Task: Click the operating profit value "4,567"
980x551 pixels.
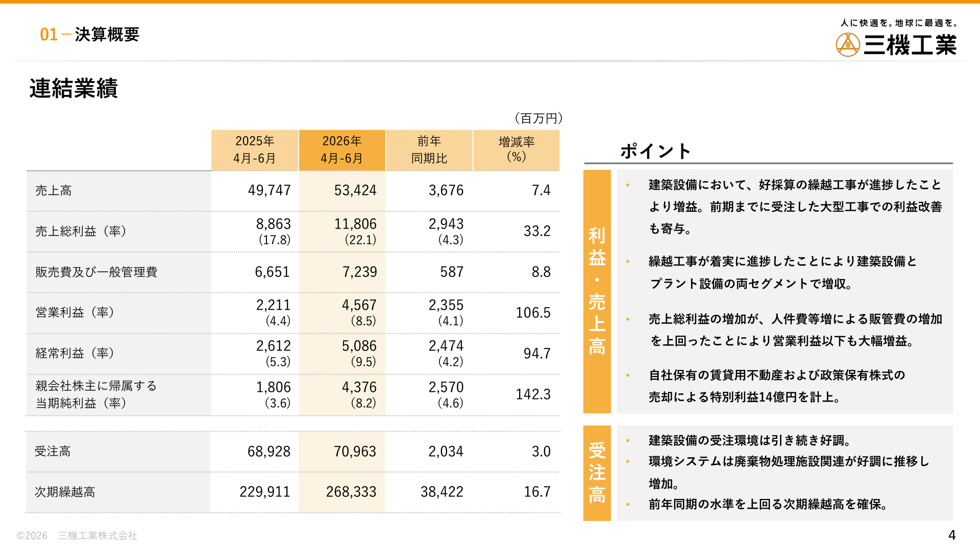Action: coord(359,305)
